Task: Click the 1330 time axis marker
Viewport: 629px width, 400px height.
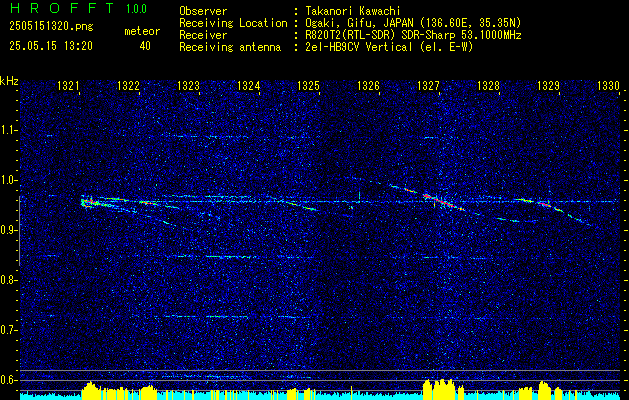Action: click(609, 85)
